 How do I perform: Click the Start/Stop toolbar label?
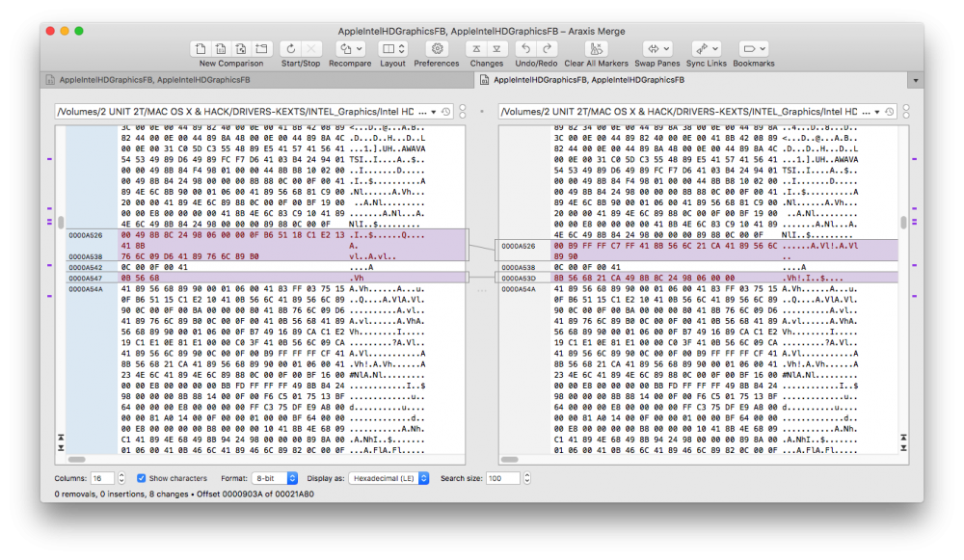click(301, 64)
